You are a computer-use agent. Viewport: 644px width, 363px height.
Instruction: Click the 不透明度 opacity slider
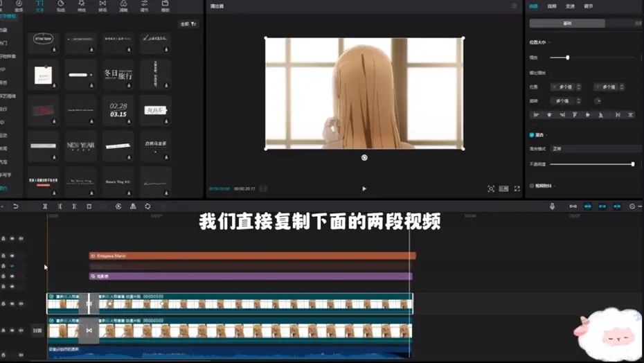tap(592, 164)
